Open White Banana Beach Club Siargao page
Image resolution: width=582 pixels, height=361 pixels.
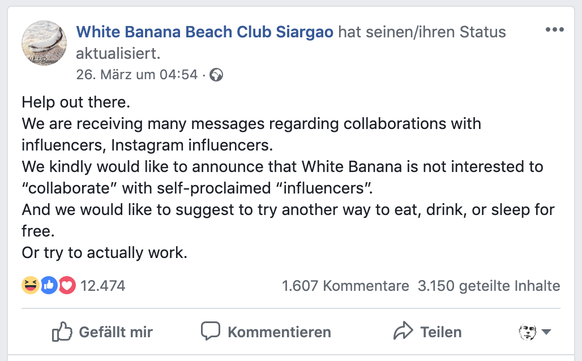click(x=205, y=32)
